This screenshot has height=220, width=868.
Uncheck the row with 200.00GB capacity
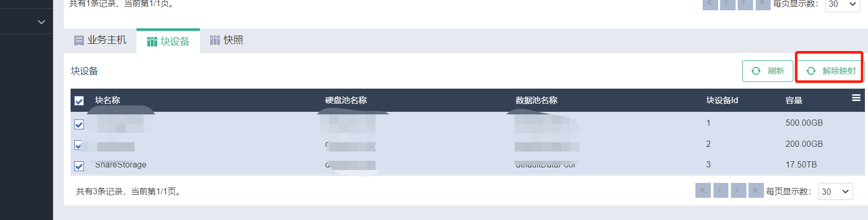[x=78, y=145]
